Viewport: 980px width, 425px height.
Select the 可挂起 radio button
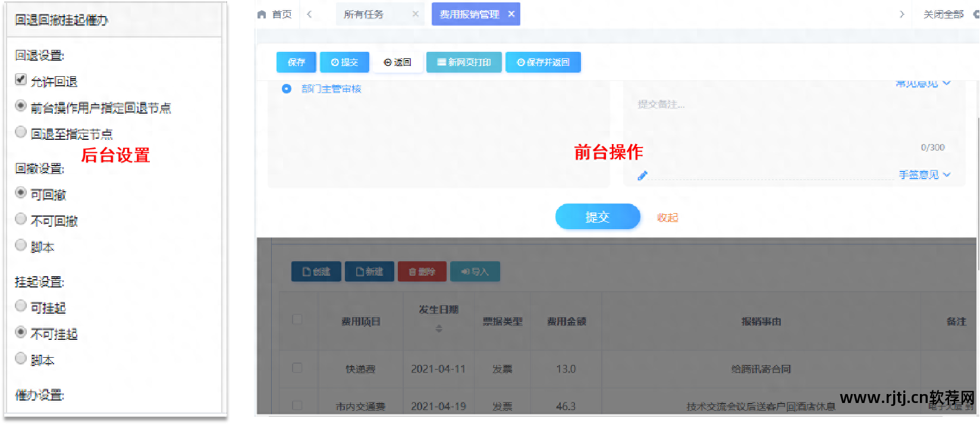pyautogui.click(x=21, y=306)
